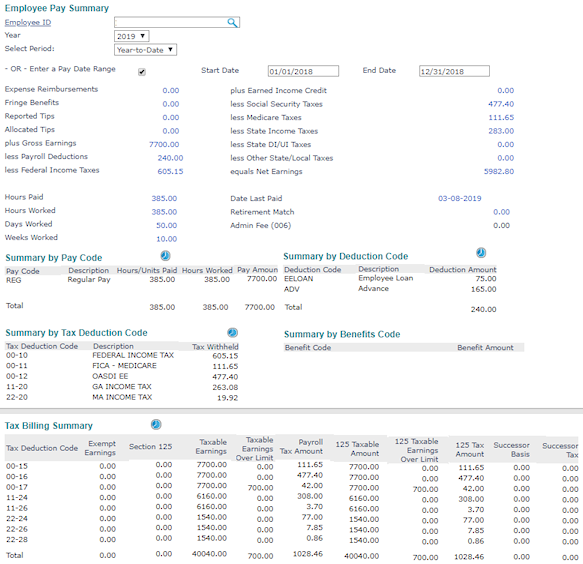This screenshot has width=583, height=564.
Task: Click the Employee ID search magnifier icon
Action: 232,23
